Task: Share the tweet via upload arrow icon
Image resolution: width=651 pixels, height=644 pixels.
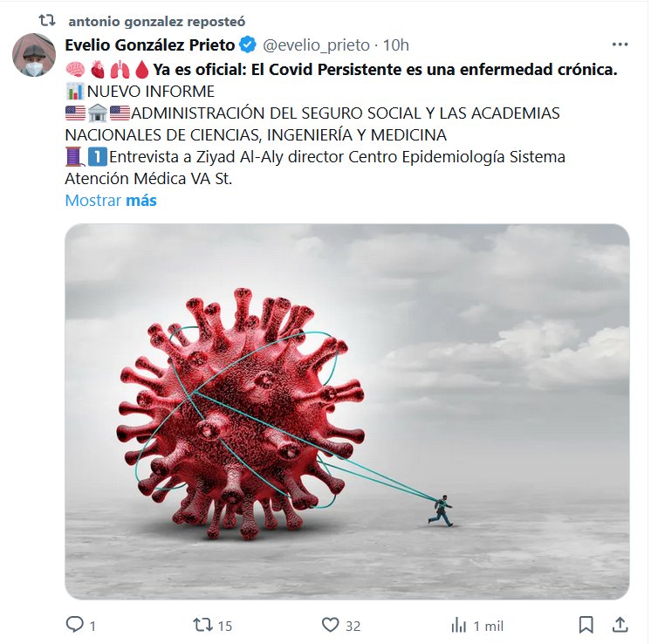Action: 620,625
